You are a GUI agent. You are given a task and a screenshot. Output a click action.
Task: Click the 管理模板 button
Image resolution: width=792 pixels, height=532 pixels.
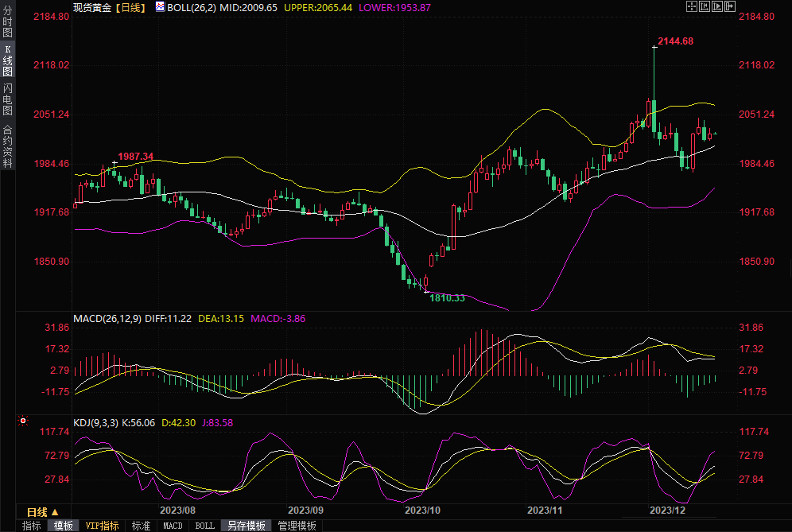[x=297, y=526]
